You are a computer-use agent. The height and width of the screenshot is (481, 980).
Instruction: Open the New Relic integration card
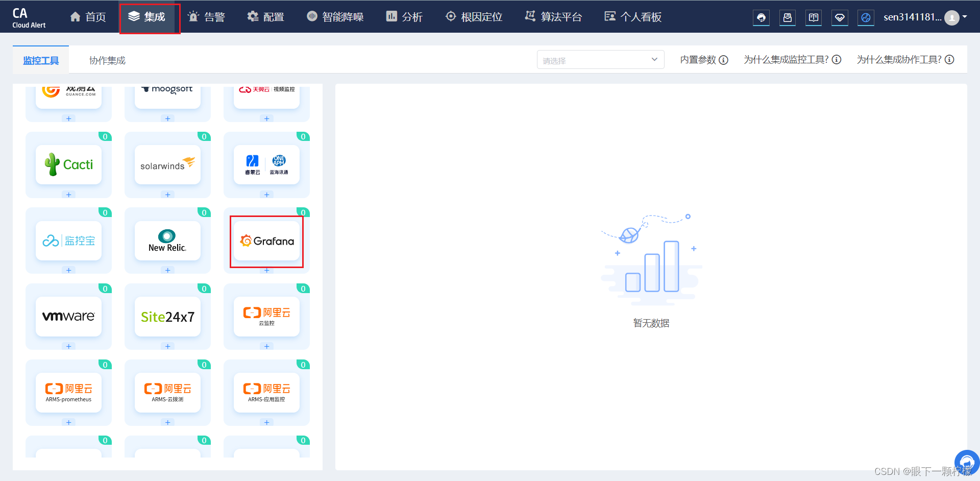coord(167,241)
